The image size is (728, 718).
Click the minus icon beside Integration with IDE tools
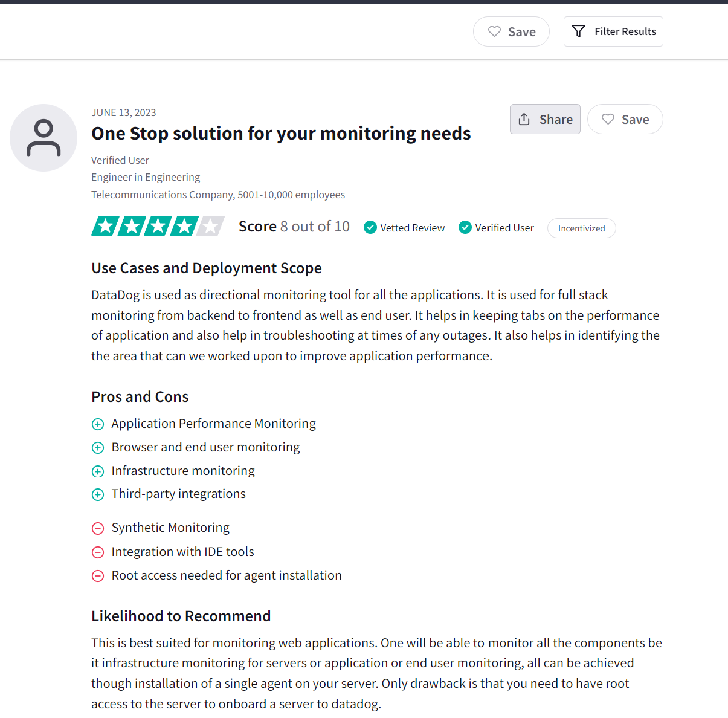tap(98, 552)
